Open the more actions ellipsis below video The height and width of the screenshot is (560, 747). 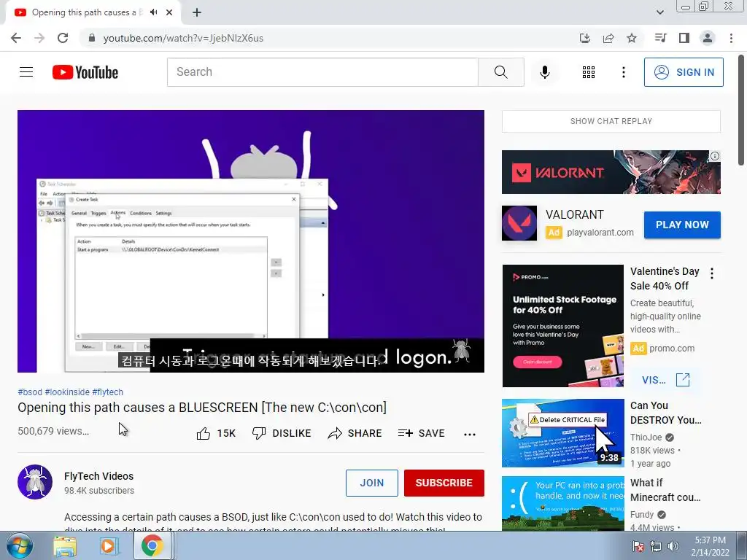pos(470,434)
